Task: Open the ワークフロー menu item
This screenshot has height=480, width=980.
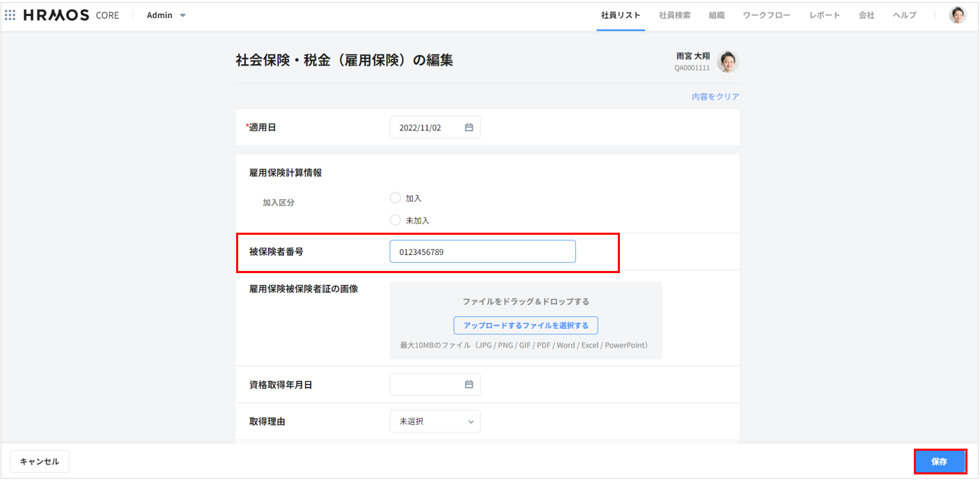Action: 766,15
